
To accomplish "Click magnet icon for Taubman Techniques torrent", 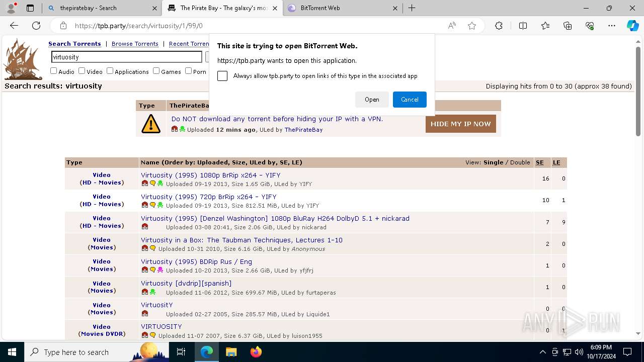I will (145, 248).
